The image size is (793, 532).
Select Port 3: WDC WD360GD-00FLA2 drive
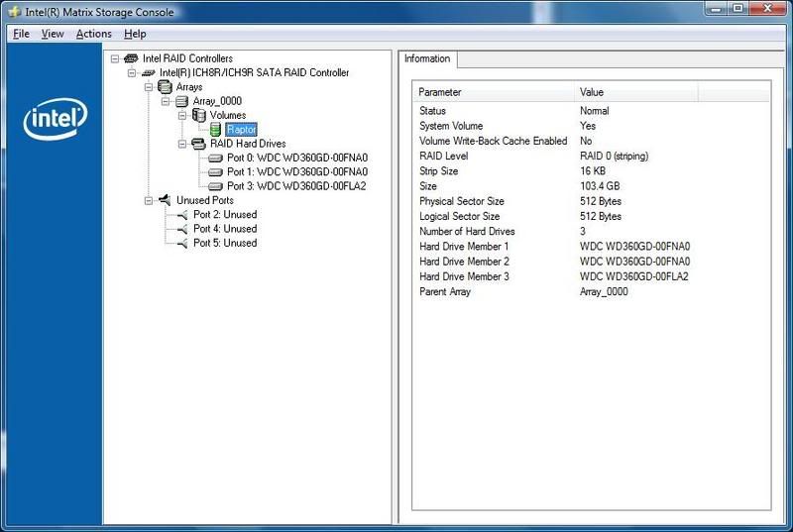coord(296,186)
